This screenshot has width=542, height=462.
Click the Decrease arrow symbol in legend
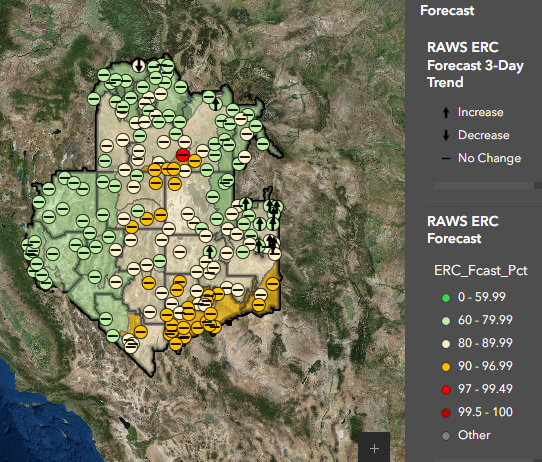click(x=446, y=135)
